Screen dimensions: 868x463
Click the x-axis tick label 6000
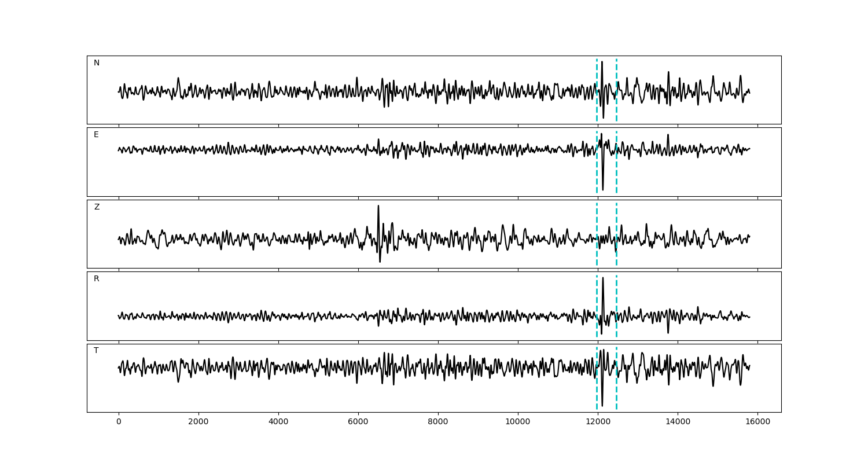[x=358, y=422]
